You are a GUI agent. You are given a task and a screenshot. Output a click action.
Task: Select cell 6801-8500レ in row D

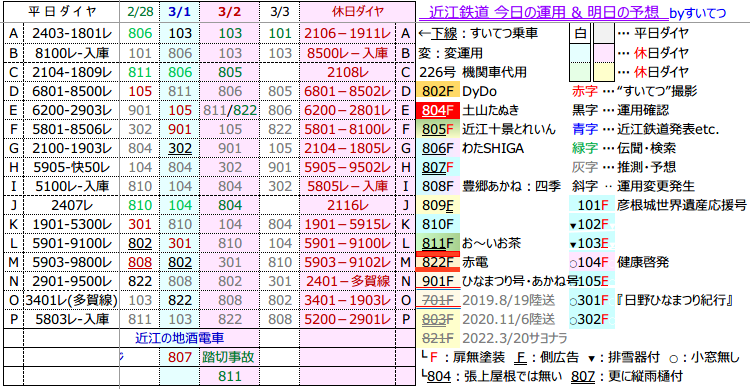pos(72,91)
